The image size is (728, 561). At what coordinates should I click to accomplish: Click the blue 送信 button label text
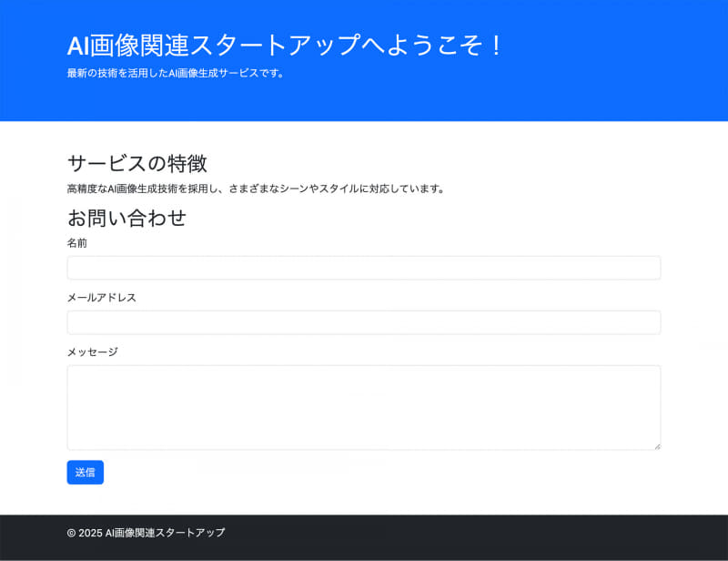(x=86, y=472)
